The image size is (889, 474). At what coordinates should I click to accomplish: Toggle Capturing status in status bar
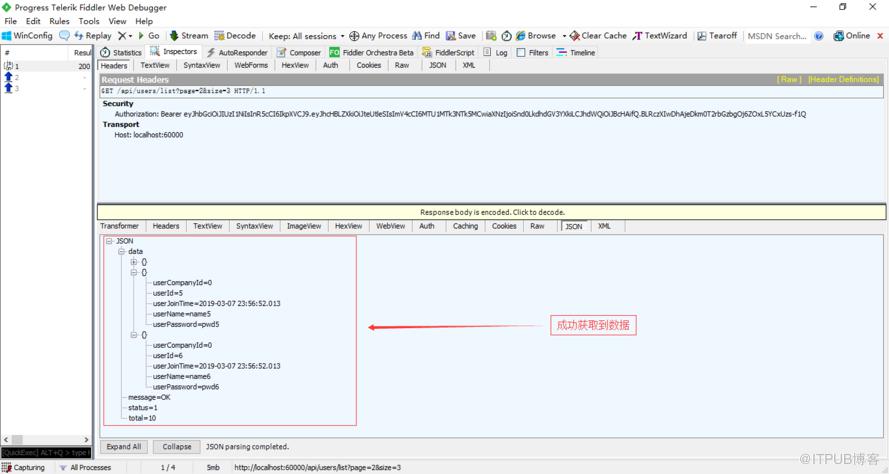pos(23,468)
